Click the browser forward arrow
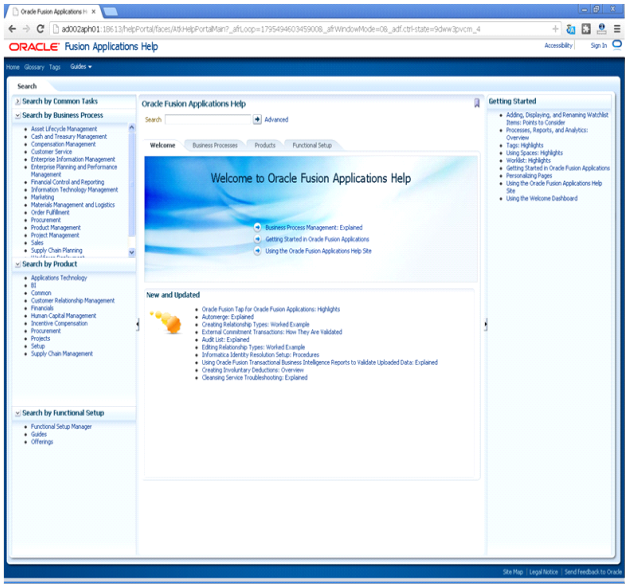The image size is (628, 587). pos(26,29)
